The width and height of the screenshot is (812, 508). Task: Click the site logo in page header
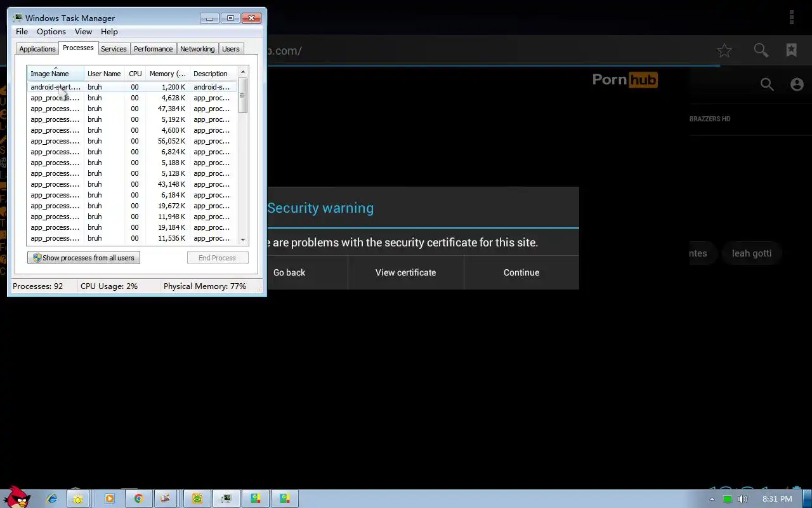coord(625,80)
